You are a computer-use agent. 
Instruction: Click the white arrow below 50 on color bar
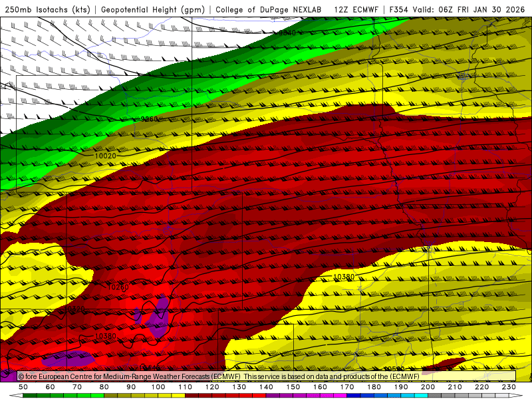(x=16, y=396)
